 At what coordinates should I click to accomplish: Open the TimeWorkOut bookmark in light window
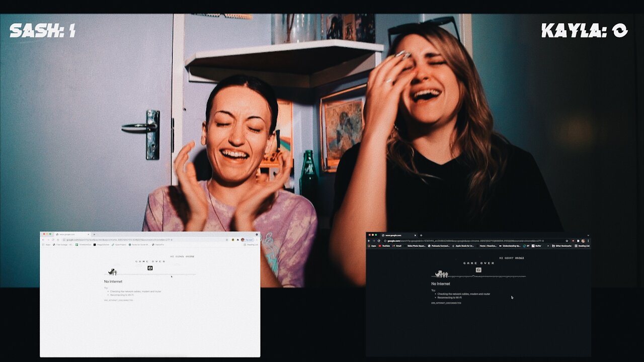pos(84,245)
